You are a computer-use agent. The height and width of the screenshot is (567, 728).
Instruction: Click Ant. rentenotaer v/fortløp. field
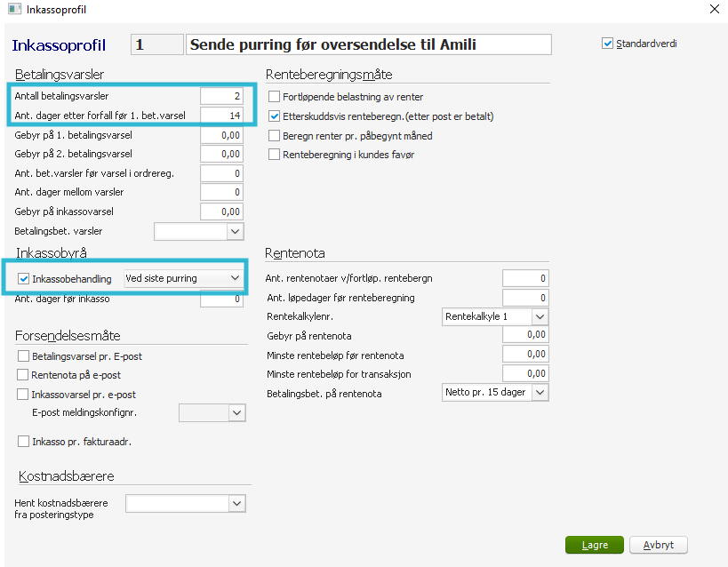(525, 278)
